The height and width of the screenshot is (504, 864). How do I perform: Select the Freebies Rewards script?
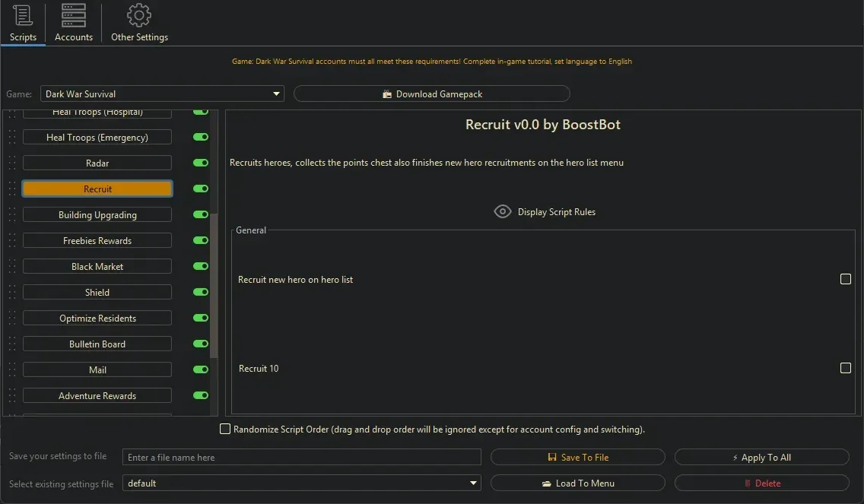pos(97,241)
